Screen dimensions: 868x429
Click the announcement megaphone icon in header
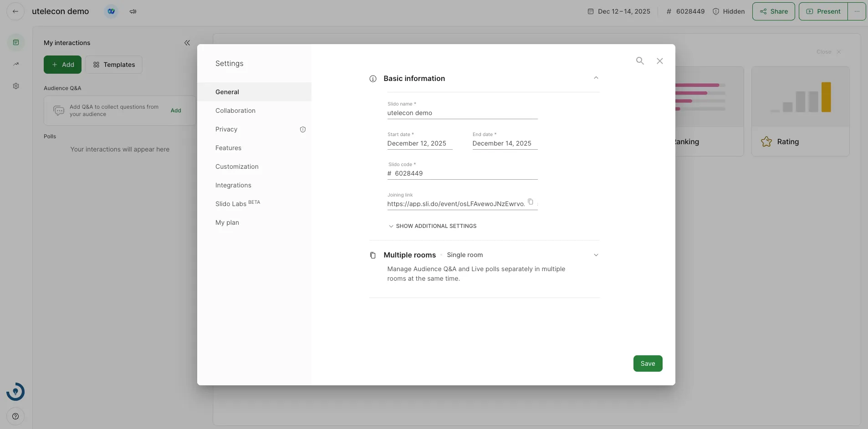tap(133, 11)
